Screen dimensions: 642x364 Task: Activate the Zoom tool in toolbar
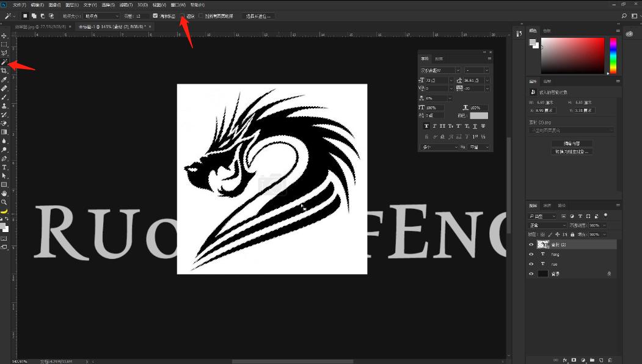(4, 202)
